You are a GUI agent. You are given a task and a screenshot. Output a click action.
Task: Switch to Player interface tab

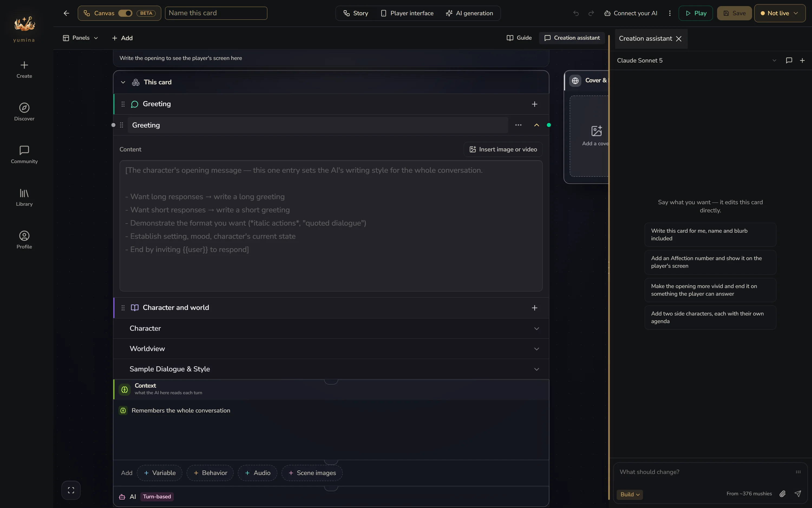click(407, 13)
